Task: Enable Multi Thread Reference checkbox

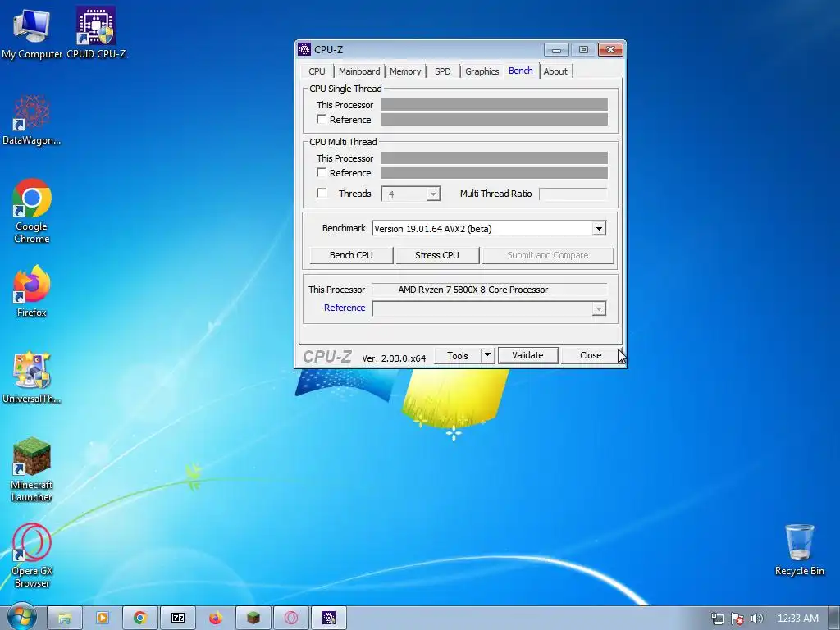Action: coord(322,172)
